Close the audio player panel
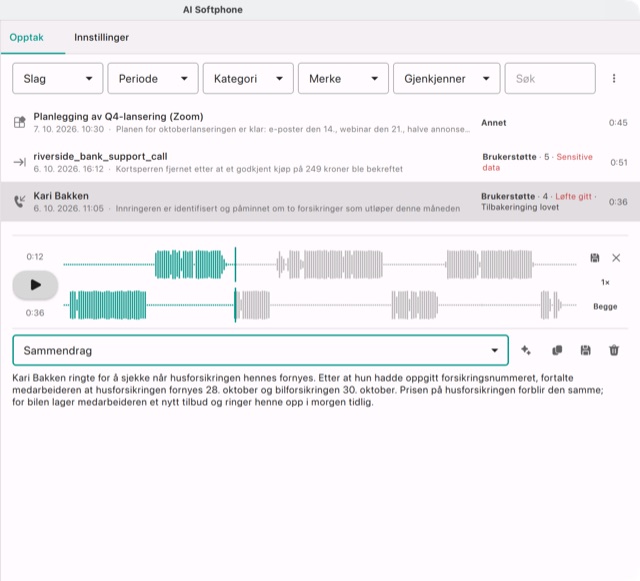The height and width of the screenshot is (581, 640). click(616, 258)
